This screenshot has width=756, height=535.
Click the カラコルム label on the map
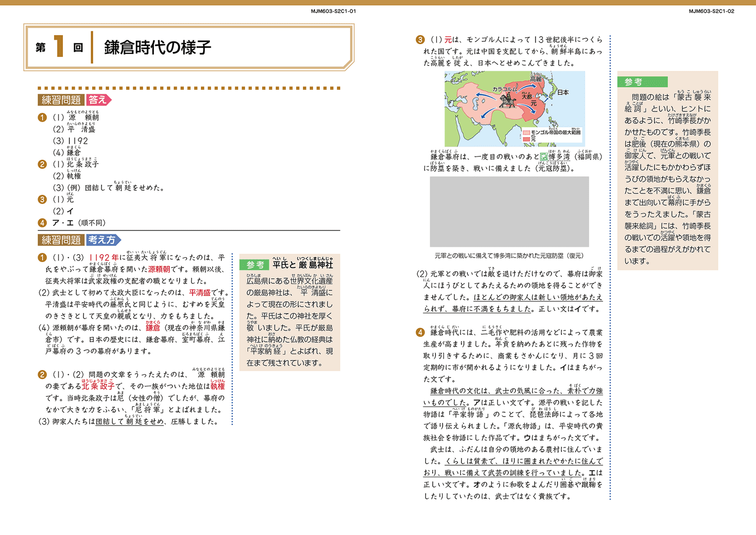504,89
